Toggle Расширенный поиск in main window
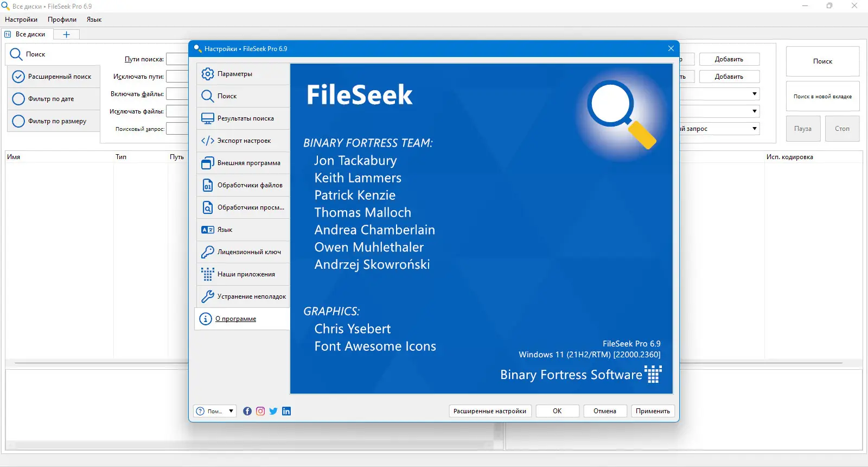Viewport: 868px width, 467px height. (54, 77)
